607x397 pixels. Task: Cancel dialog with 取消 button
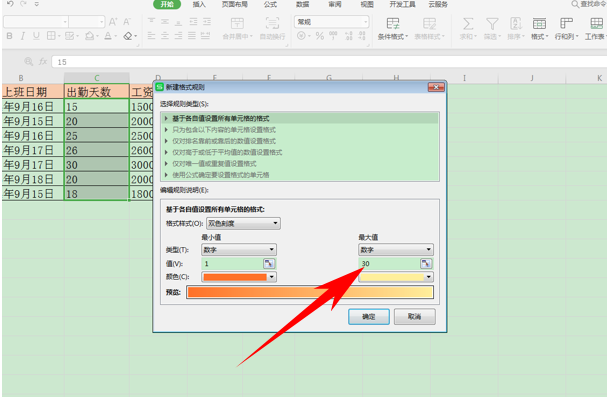coord(415,317)
